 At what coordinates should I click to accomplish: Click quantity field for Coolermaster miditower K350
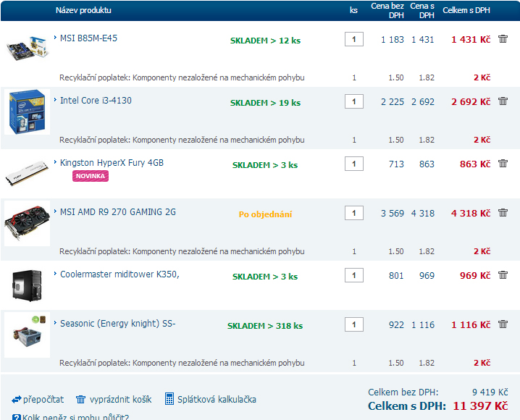tap(354, 275)
